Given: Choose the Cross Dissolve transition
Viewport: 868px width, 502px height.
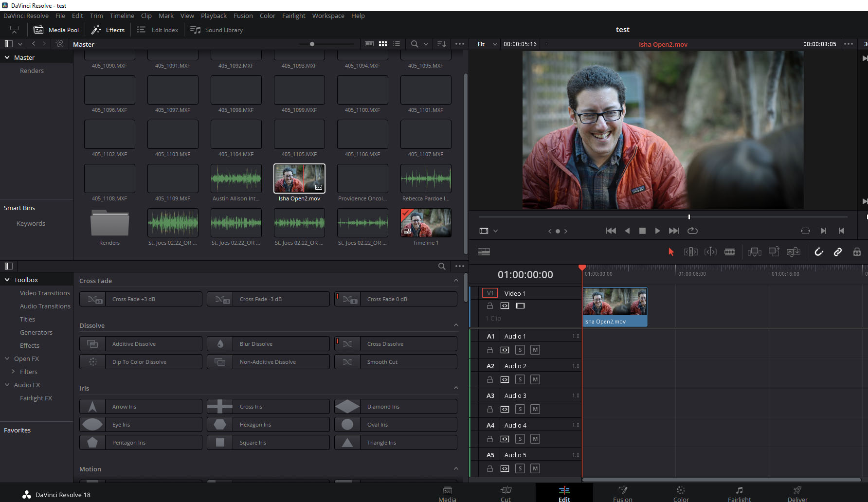Looking at the screenshot, I should pos(396,344).
